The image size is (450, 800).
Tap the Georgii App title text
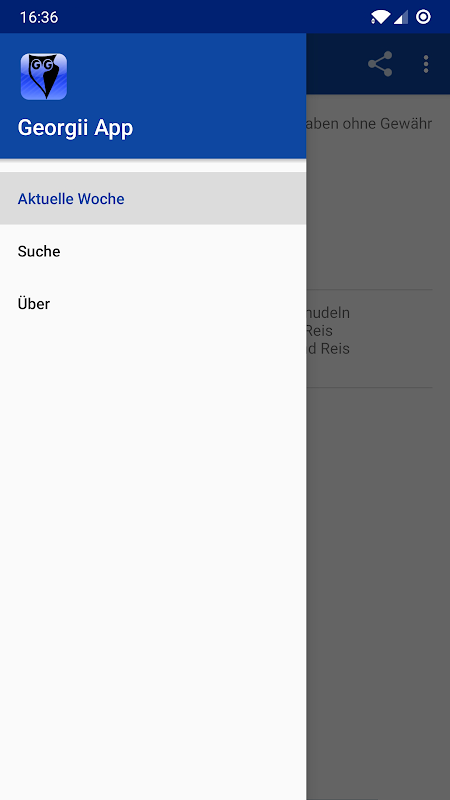click(x=76, y=128)
